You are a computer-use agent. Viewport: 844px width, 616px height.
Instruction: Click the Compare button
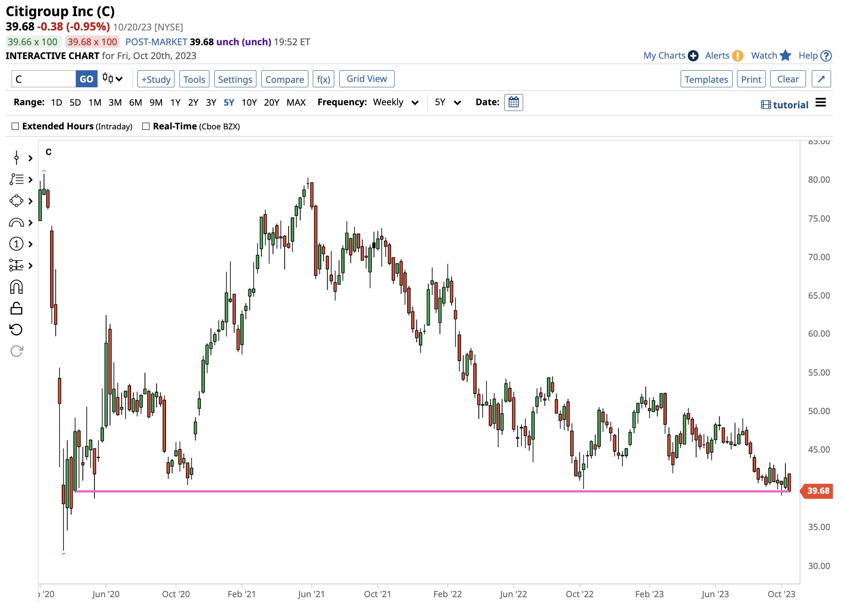(x=285, y=79)
